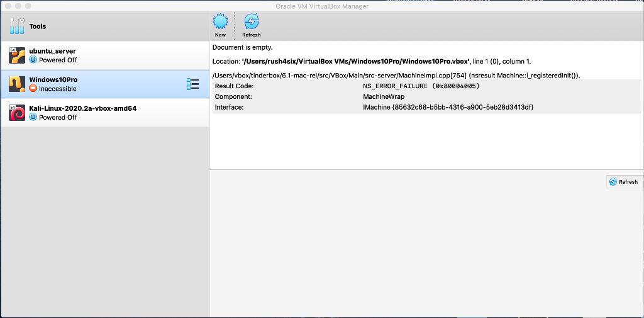Click the New machine toolbar icon
Viewport: 644px width, 318px height.
coord(220,21)
